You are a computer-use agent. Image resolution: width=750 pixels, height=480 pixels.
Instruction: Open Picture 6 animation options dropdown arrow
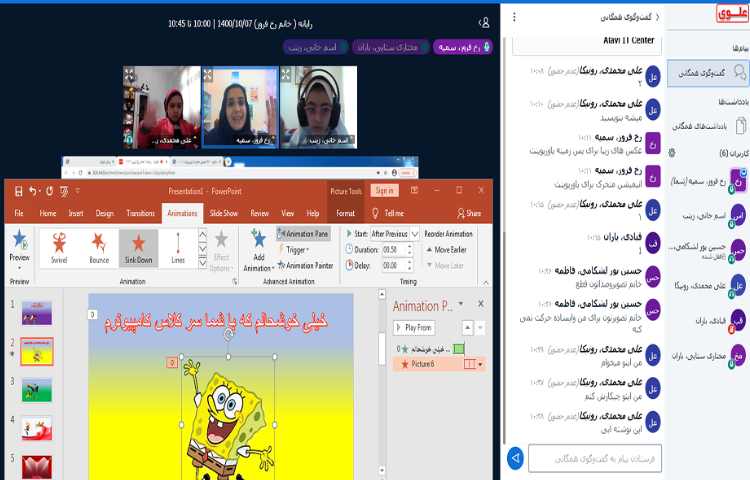(x=480, y=364)
